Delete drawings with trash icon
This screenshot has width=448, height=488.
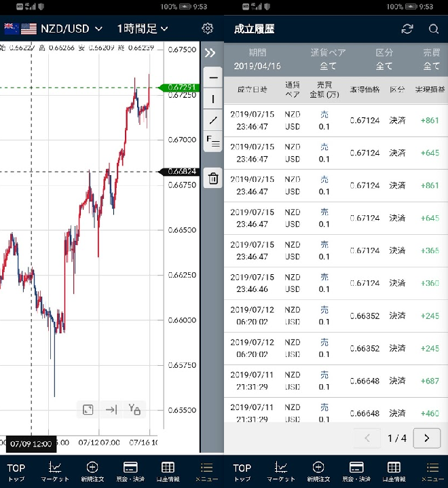[213, 178]
